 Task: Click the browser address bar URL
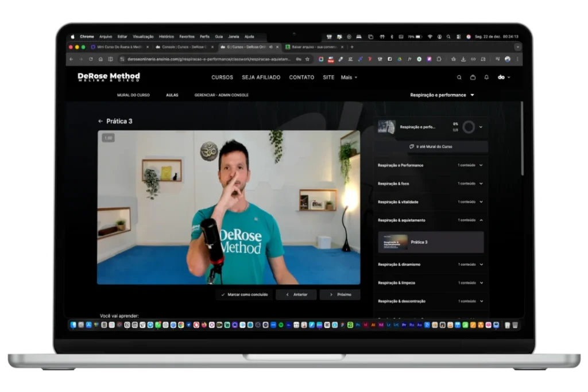point(208,59)
